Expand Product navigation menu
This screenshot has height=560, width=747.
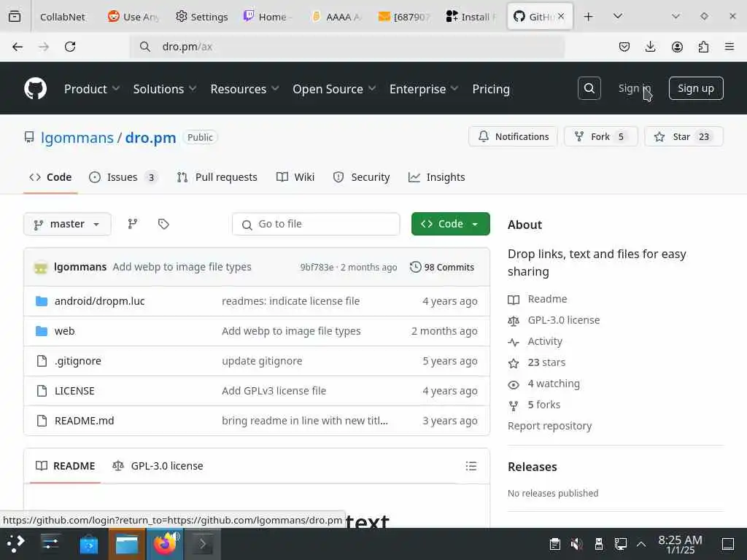pyautogui.click(x=91, y=88)
